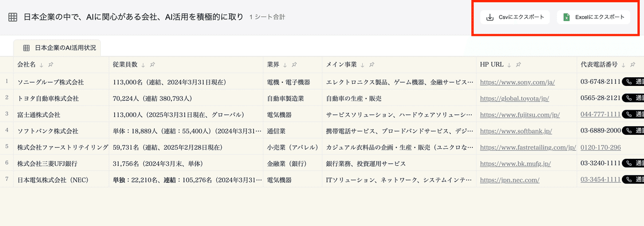
Task: Click Fast Retailing's 59,731名 employee count cell
Action: click(x=186, y=148)
